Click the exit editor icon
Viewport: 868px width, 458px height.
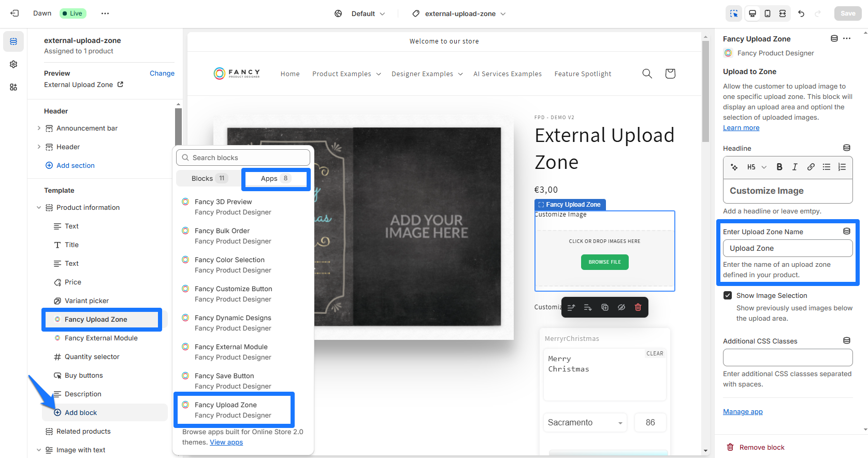pos(15,13)
